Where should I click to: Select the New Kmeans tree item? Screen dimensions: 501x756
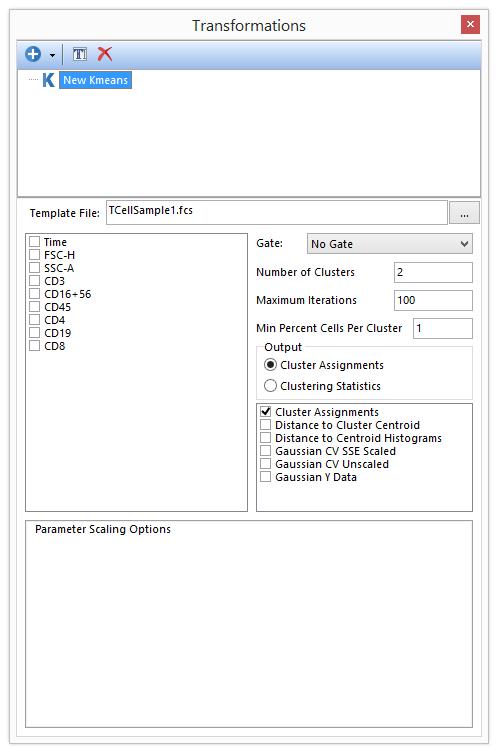pos(95,80)
